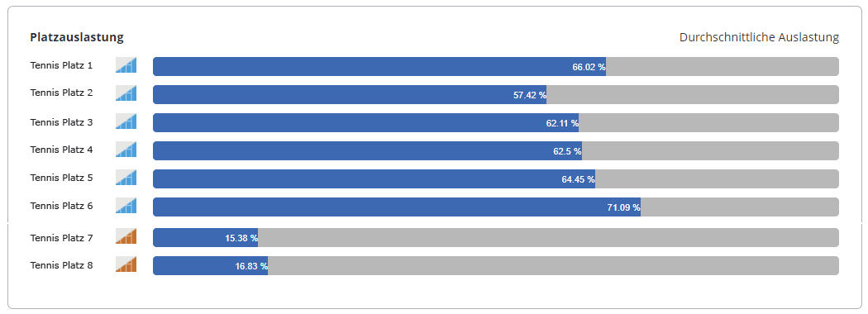Image resolution: width=868 pixels, height=314 pixels.
Task: Select the orange chart icon for Tennis Platz 7
Action: [x=126, y=236]
